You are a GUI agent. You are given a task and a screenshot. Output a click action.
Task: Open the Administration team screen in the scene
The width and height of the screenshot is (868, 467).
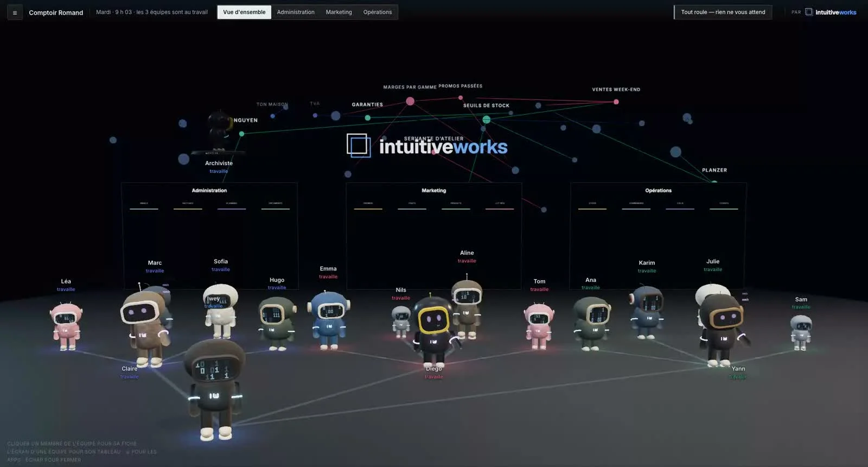(209, 236)
